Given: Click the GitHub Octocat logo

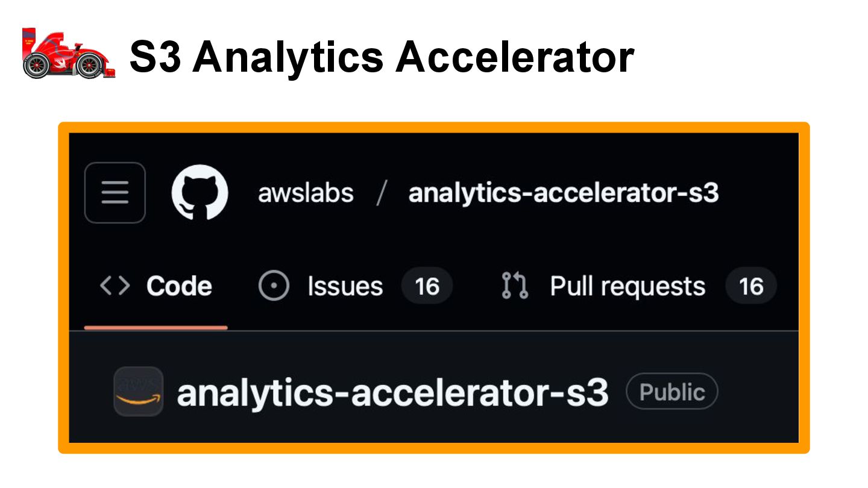Looking at the screenshot, I should [200, 193].
